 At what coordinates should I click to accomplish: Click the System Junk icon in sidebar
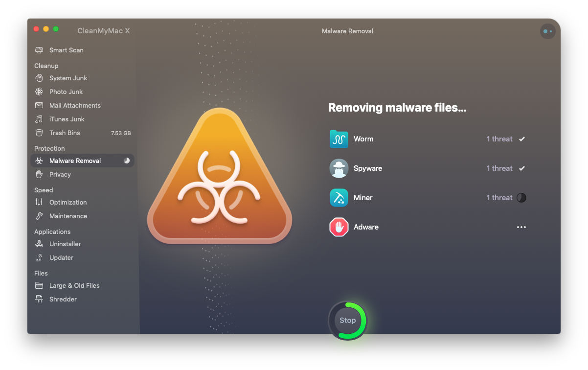point(39,78)
